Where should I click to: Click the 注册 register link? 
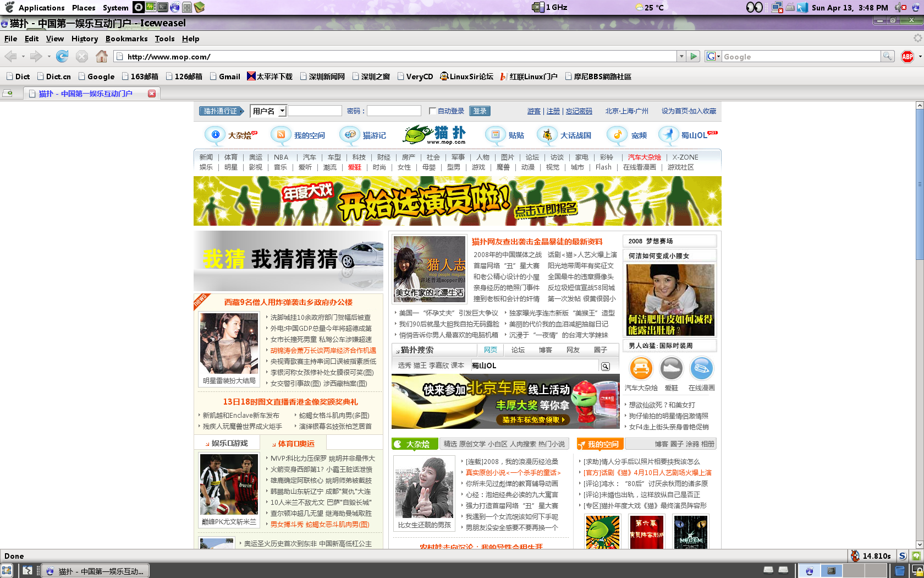tap(553, 111)
